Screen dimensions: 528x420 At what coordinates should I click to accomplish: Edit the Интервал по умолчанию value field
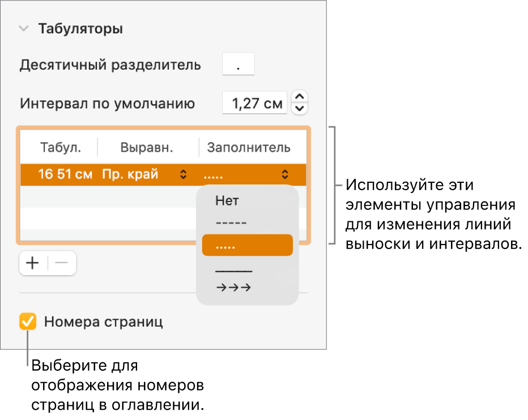[x=254, y=102]
